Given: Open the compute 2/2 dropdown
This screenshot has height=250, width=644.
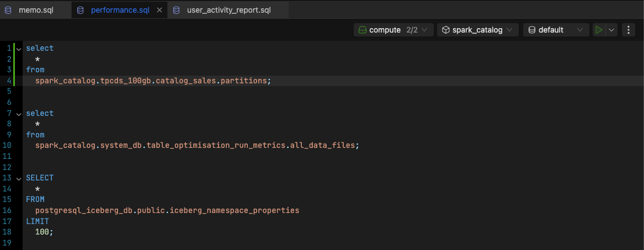Looking at the screenshot, I should [x=393, y=30].
